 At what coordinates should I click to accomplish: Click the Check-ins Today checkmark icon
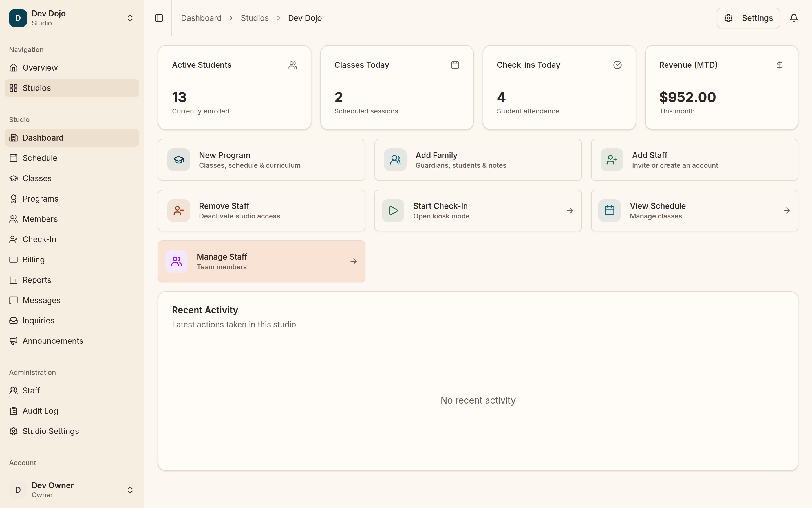pos(617,65)
